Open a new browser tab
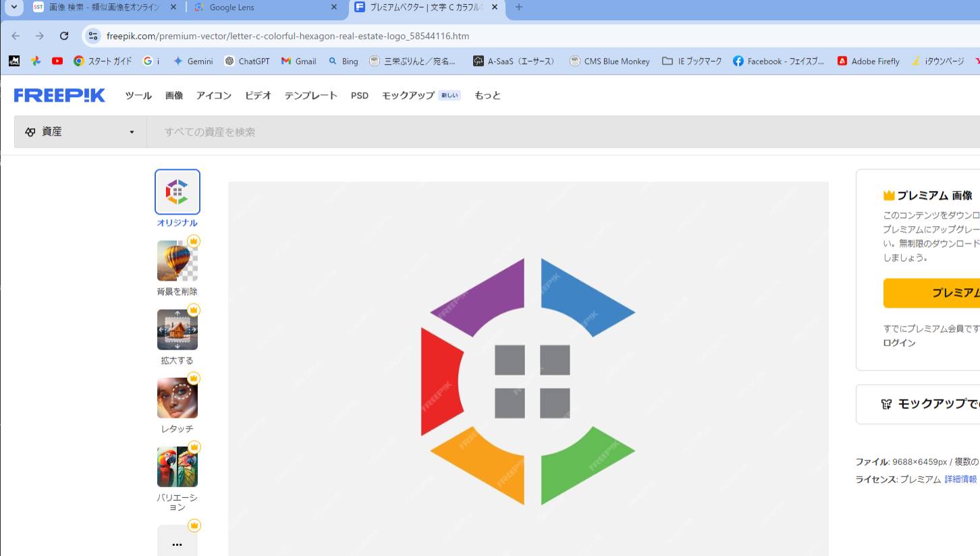The width and height of the screenshot is (980, 556). (518, 7)
